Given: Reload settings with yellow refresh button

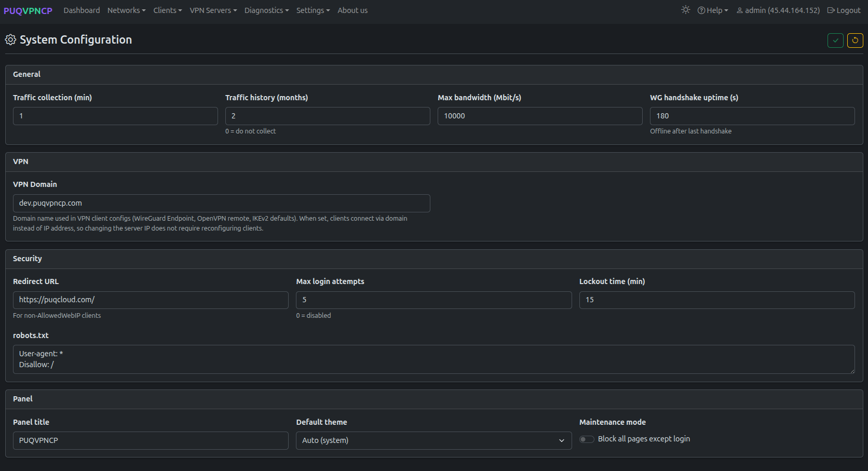Looking at the screenshot, I should (855, 41).
